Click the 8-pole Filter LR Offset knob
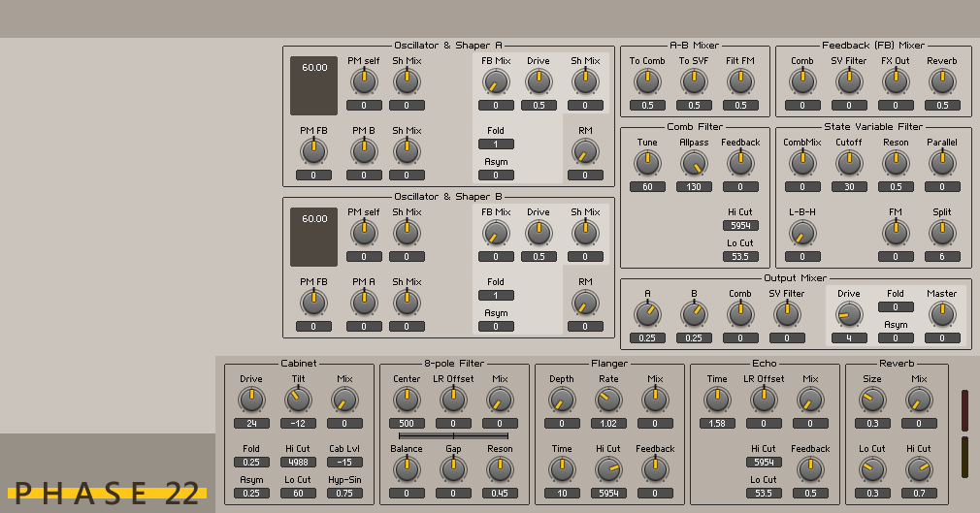The image size is (980, 513). coord(453,400)
